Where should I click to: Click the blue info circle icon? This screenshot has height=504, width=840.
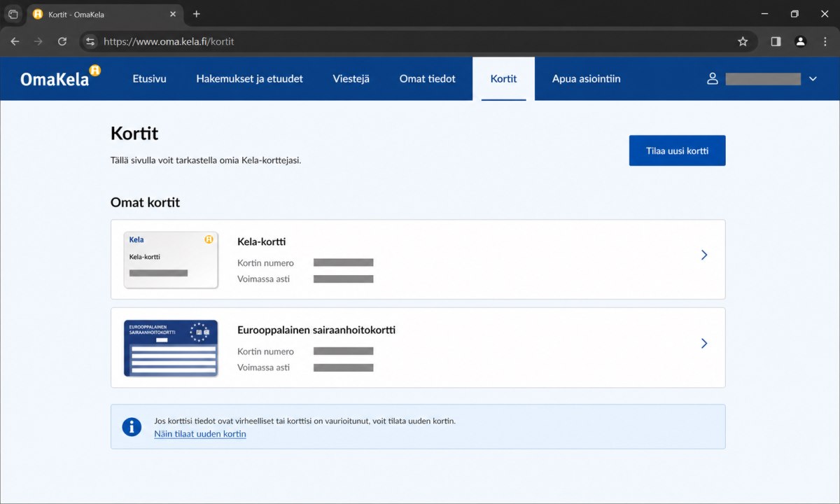coord(132,426)
